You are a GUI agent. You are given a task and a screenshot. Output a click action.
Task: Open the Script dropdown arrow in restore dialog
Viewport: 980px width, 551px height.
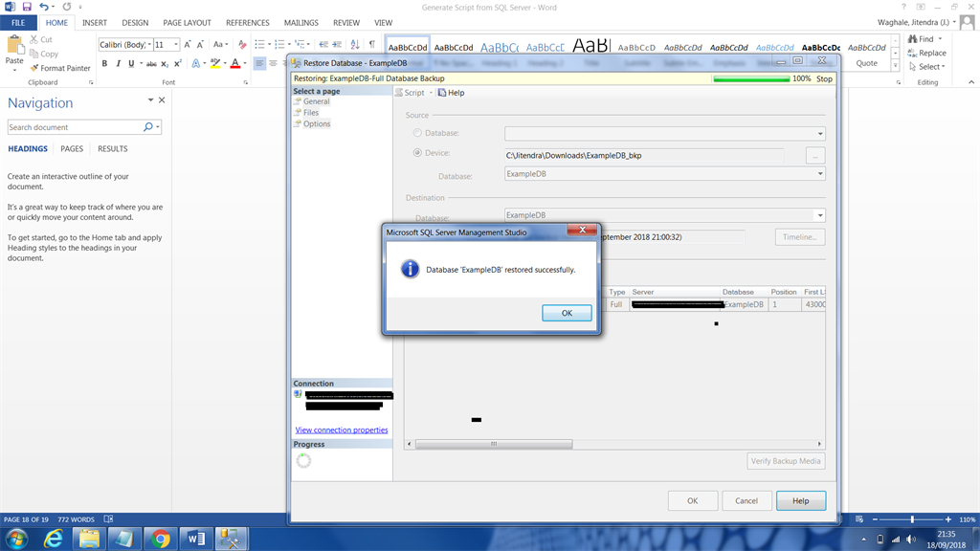(x=431, y=93)
